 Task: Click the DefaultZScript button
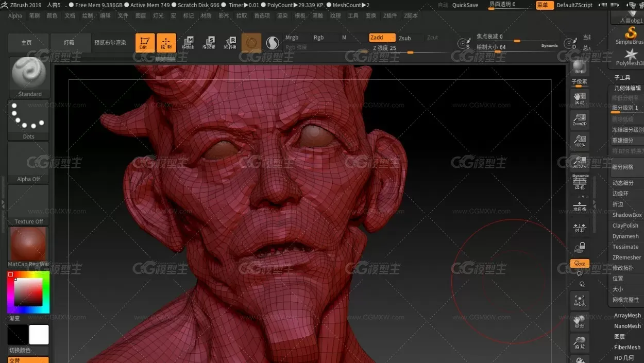[x=574, y=5]
